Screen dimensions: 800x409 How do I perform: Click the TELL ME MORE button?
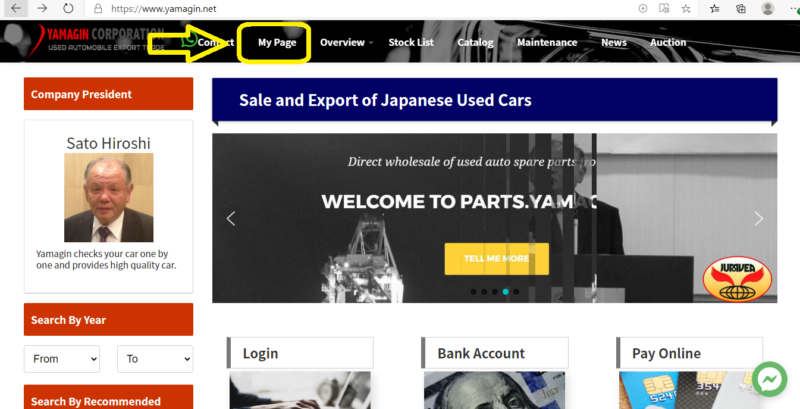496,259
